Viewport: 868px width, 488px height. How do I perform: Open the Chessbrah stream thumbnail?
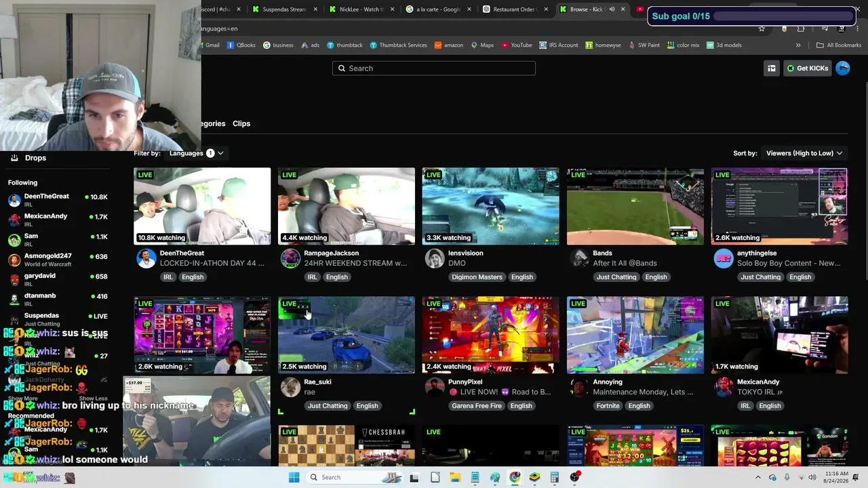[x=346, y=446]
